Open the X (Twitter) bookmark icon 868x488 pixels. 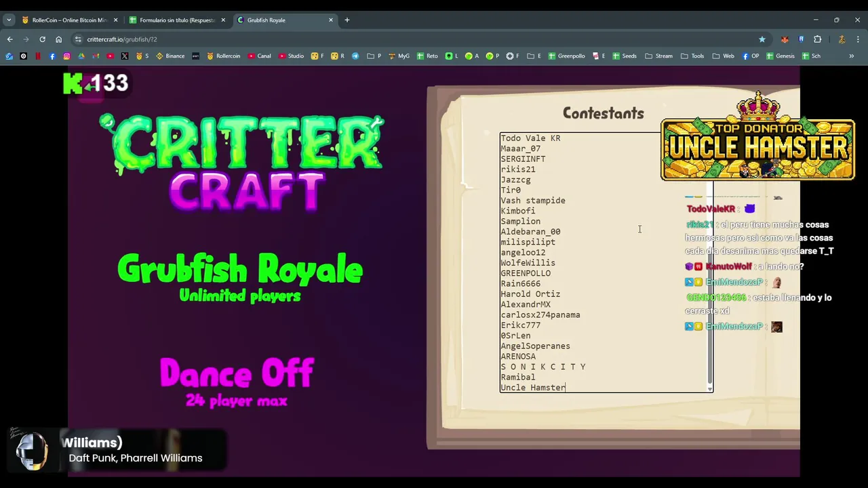125,56
